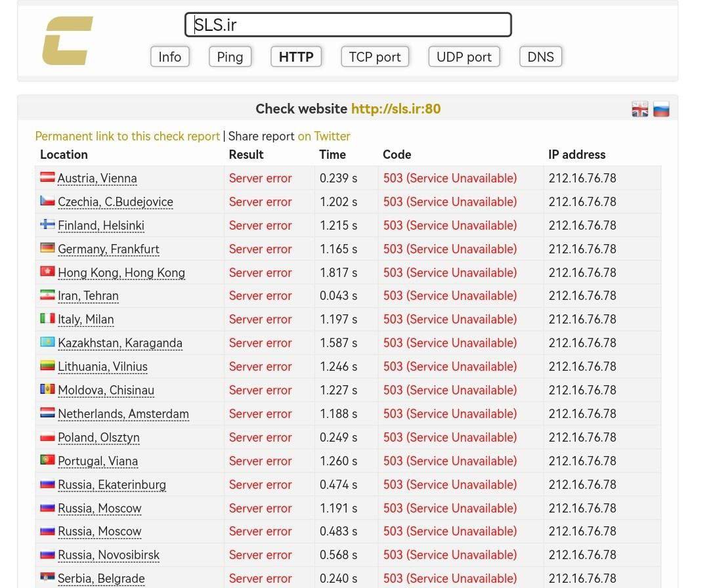The height and width of the screenshot is (588, 709).
Task: Open Lithuania, Vilnius location link
Action: pyautogui.click(x=102, y=367)
